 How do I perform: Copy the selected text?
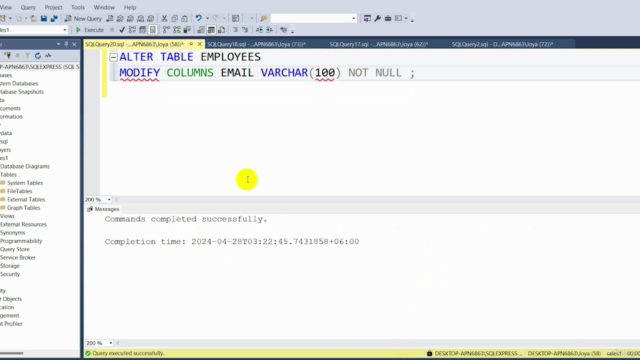tap(174, 18)
